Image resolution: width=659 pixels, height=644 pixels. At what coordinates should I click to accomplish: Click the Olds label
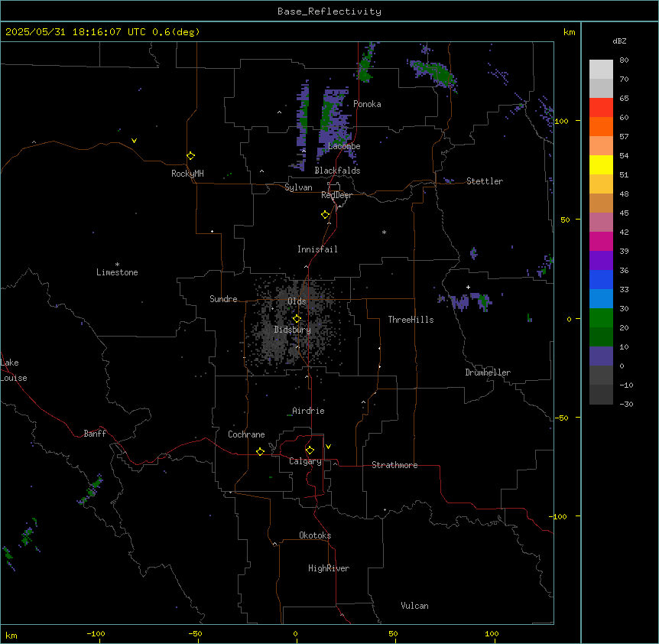coord(297,301)
